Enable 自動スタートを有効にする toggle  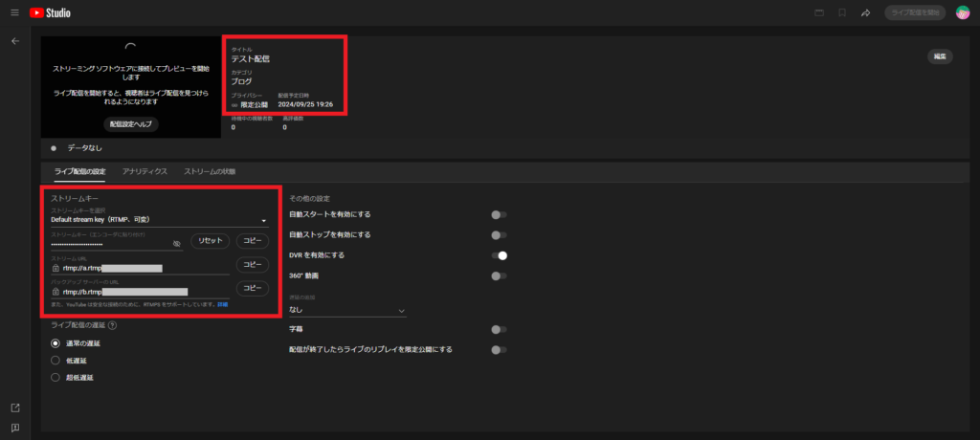[x=498, y=214]
